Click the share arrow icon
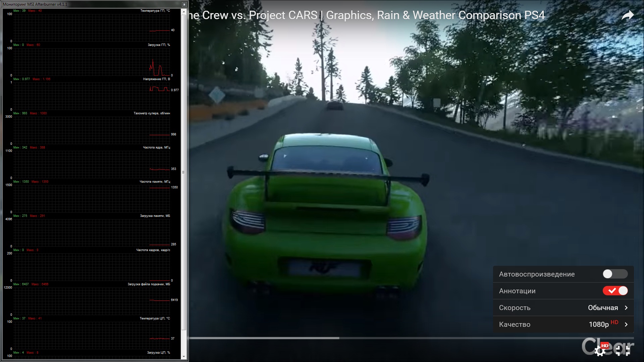Screen dimensions: 644x362 [627, 15]
